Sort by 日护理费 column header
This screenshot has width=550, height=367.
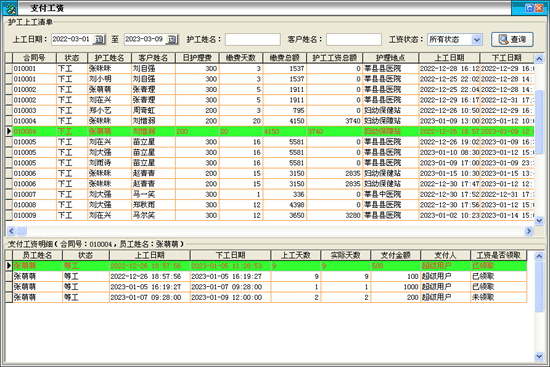click(x=197, y=58)
